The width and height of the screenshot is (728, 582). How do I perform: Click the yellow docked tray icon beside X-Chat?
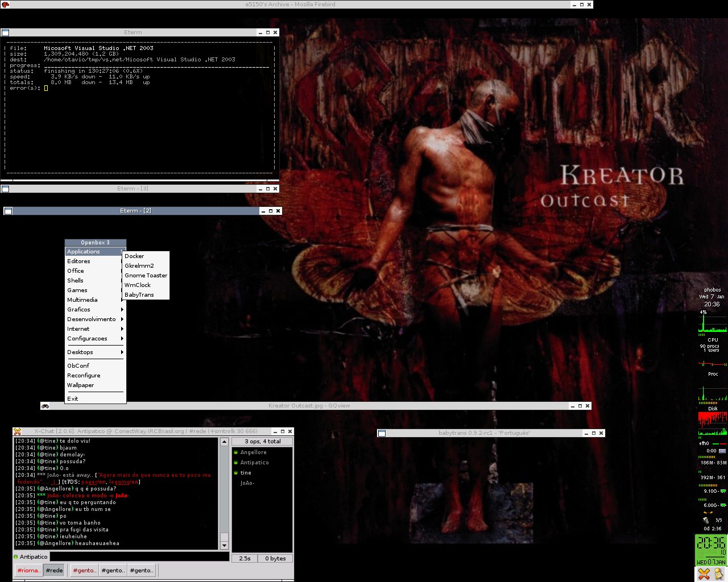click(718, 574)
